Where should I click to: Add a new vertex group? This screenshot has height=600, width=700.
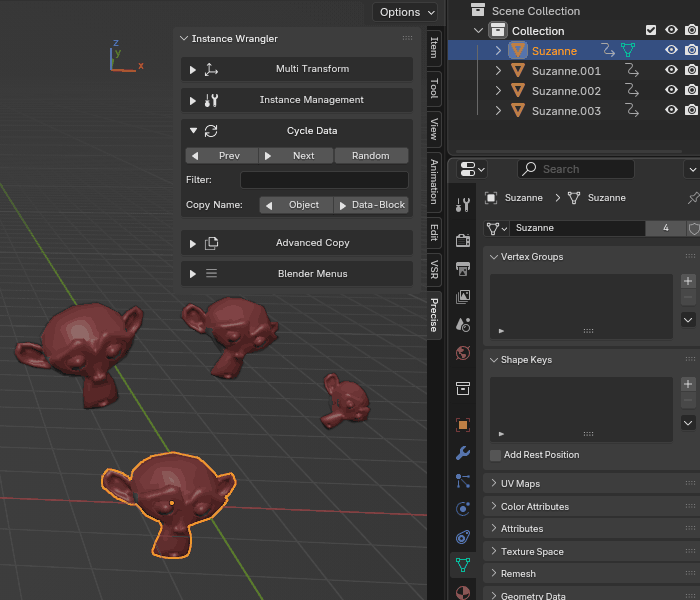(x=688, y=281)
